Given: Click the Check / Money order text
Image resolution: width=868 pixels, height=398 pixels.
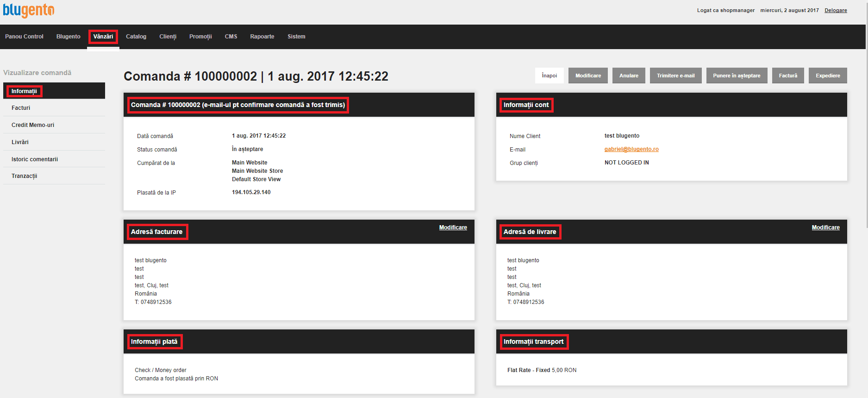Looking at the screenshot, I should 161,370.
